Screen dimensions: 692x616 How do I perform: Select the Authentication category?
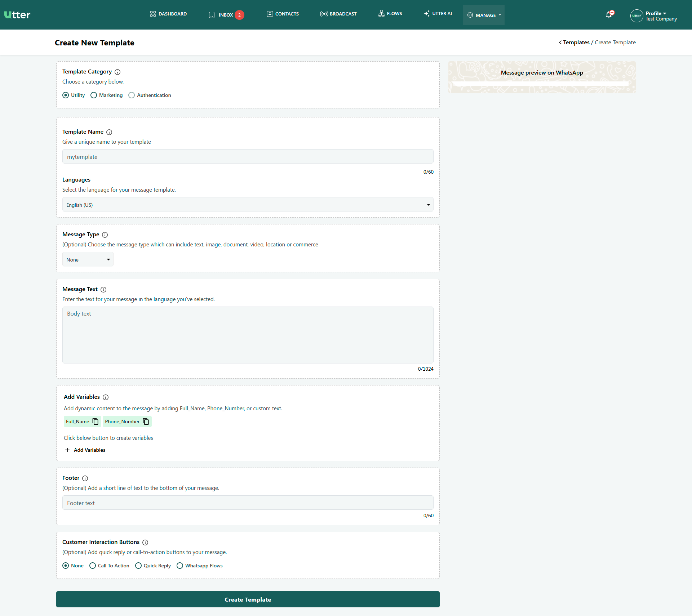[x=132, y=95]
